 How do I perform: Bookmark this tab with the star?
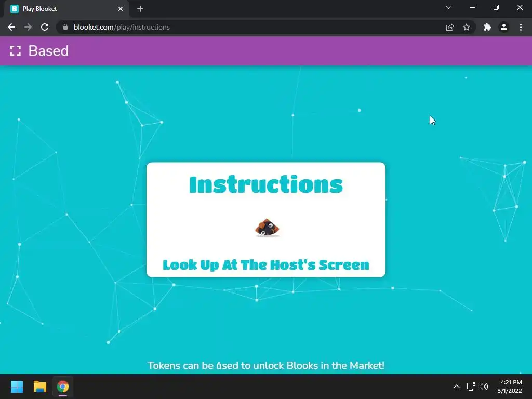467,27
